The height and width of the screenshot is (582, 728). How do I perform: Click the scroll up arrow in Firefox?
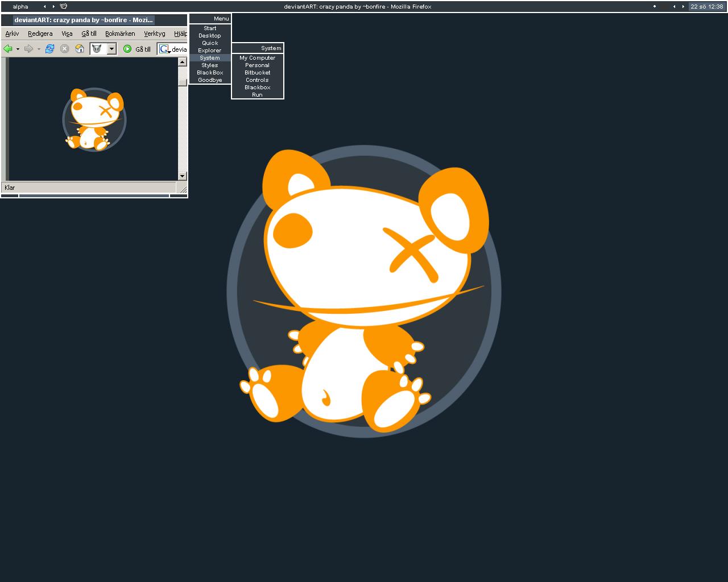(183, 62)
